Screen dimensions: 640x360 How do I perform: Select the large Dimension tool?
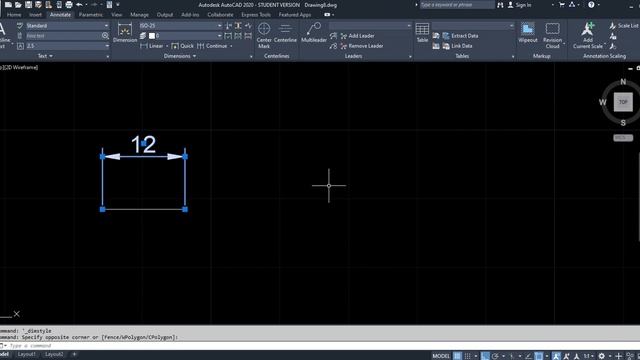[125, 33]
